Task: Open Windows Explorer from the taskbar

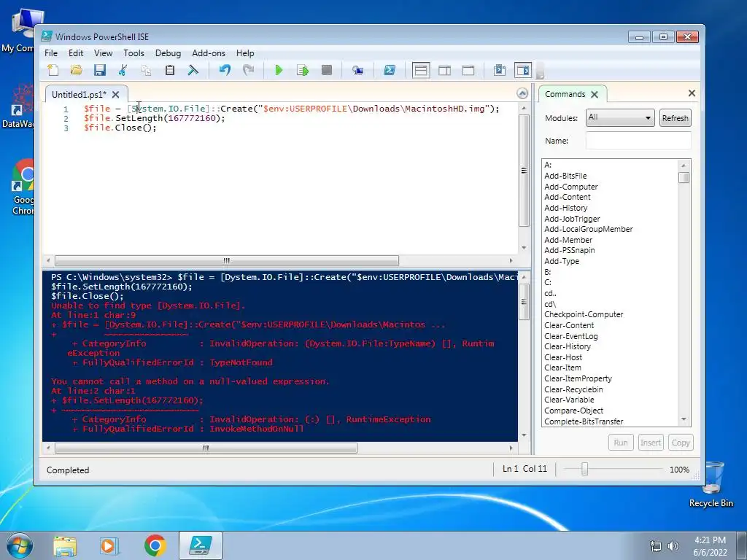Action: [65, 545]
